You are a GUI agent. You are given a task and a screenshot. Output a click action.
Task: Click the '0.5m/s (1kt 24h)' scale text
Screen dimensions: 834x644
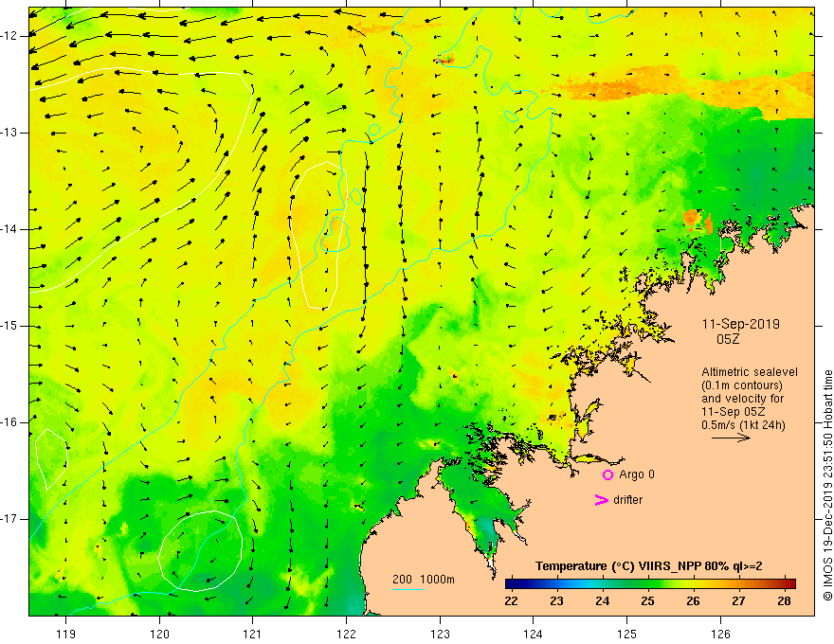click(x=743, y=425)
